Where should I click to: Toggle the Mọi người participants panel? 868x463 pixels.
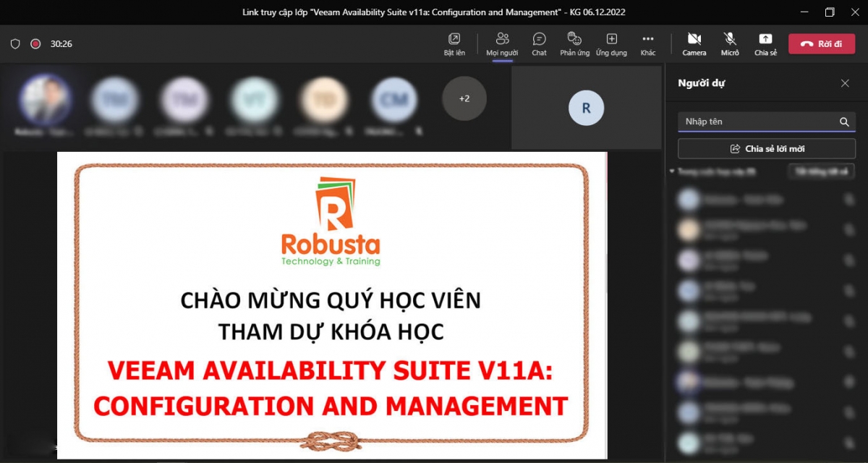[x=502, y=43]
